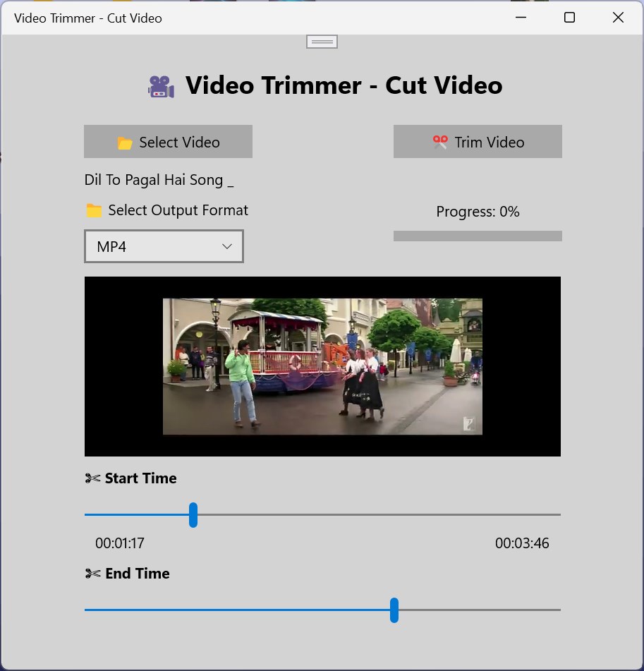Click the 'End Time' label
The image size is (644, 671).
(x=138, y=574)
